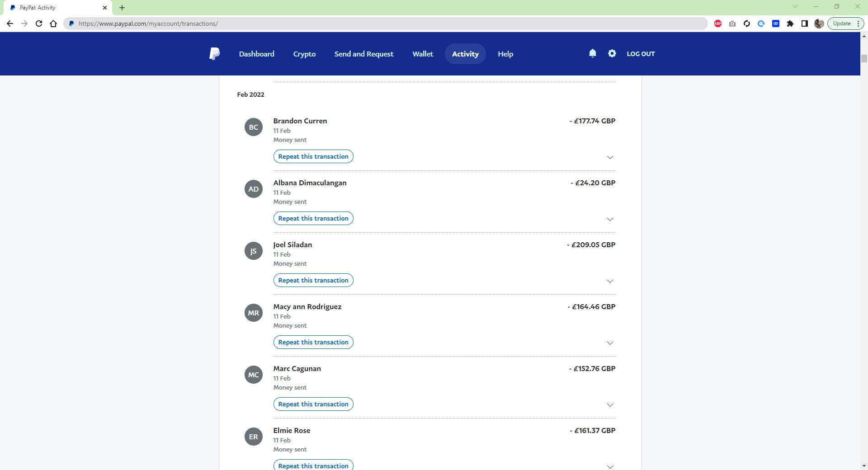Expand Brandon Curren transaction details
This screenshot has width=868, height=470.
pos(609,157)
